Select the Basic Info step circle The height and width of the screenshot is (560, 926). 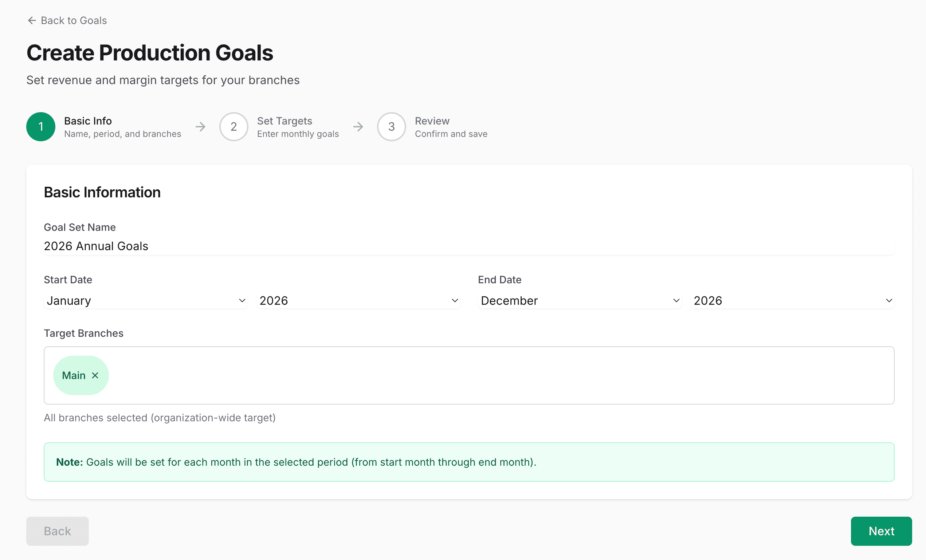(40, 127)
